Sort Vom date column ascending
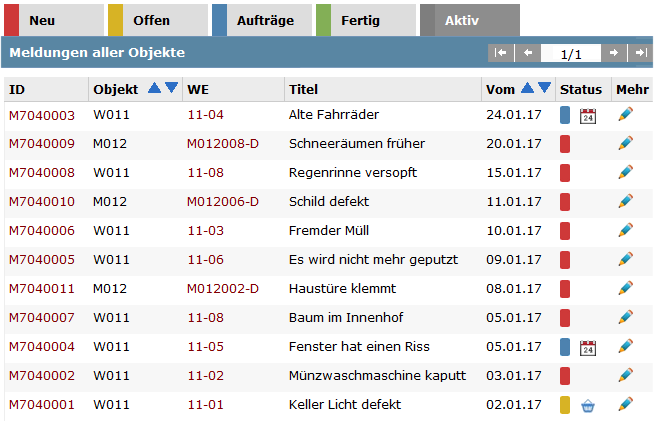 pyautogui.click(x=527, y=89)
